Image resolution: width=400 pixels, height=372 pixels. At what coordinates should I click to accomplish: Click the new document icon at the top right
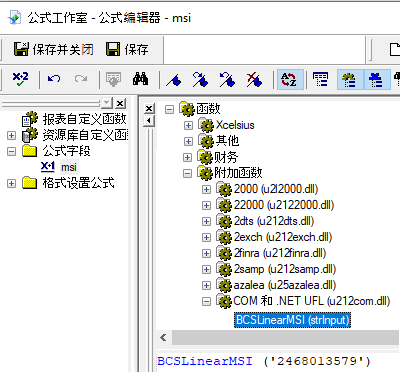[x=394, y=49]
